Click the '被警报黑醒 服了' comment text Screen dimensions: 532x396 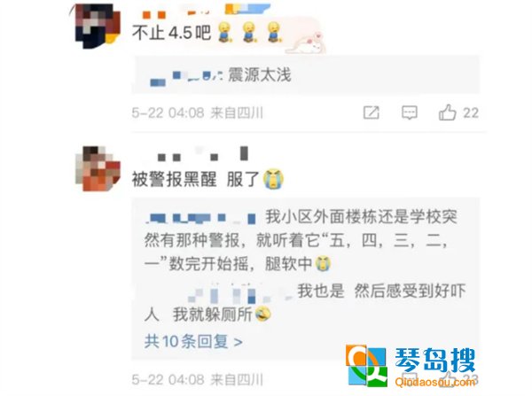click(x=195, y=179)
